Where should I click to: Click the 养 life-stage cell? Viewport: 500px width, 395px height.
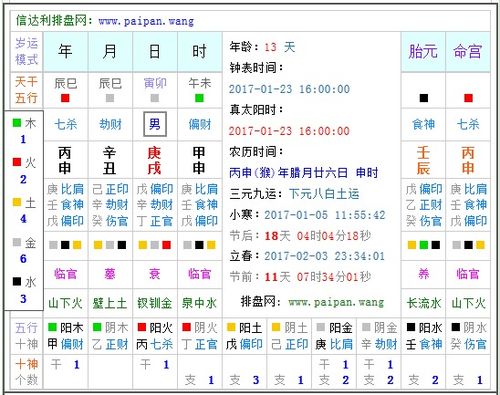pyautogui.click(x=424, y=274)
